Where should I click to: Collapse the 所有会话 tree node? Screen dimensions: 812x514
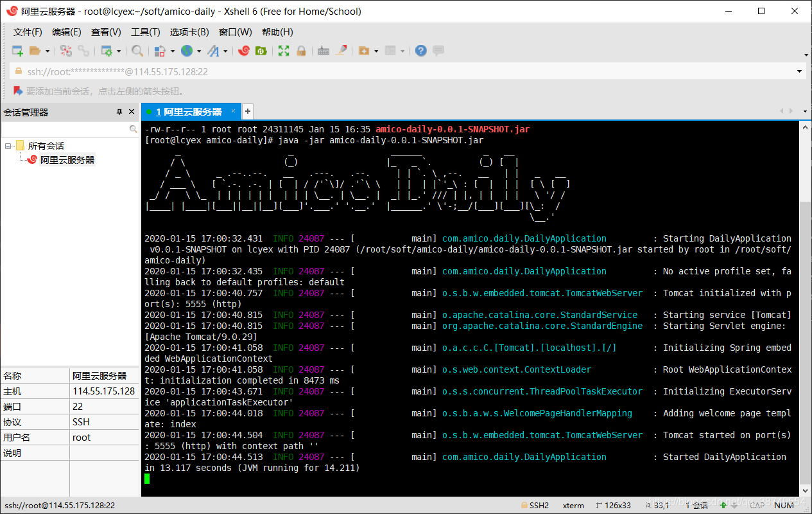click(x=8, y=146)
